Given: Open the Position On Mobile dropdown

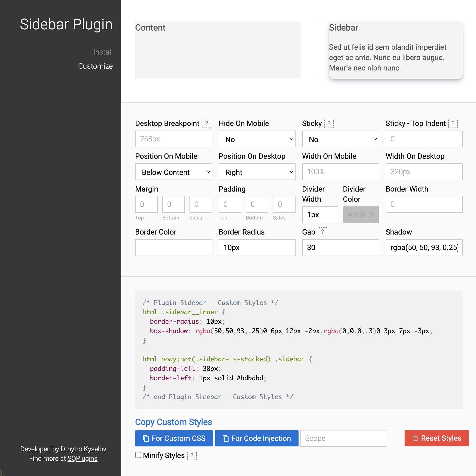Looking at the screenshot, I should tap(174, 172).
